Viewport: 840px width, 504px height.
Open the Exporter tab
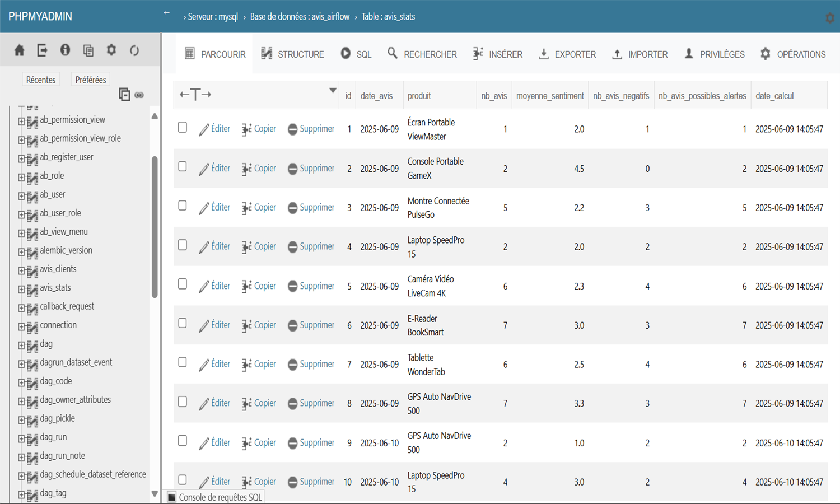pos(567,54)
